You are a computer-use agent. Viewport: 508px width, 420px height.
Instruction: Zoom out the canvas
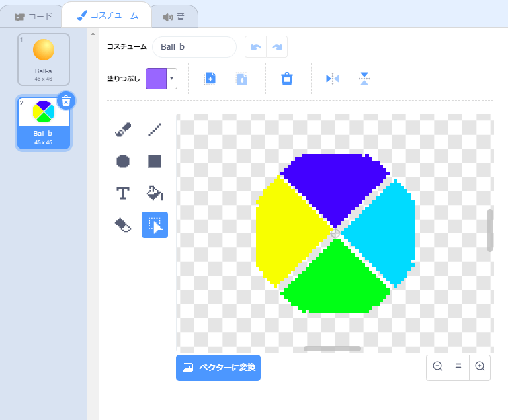[437, 367]
